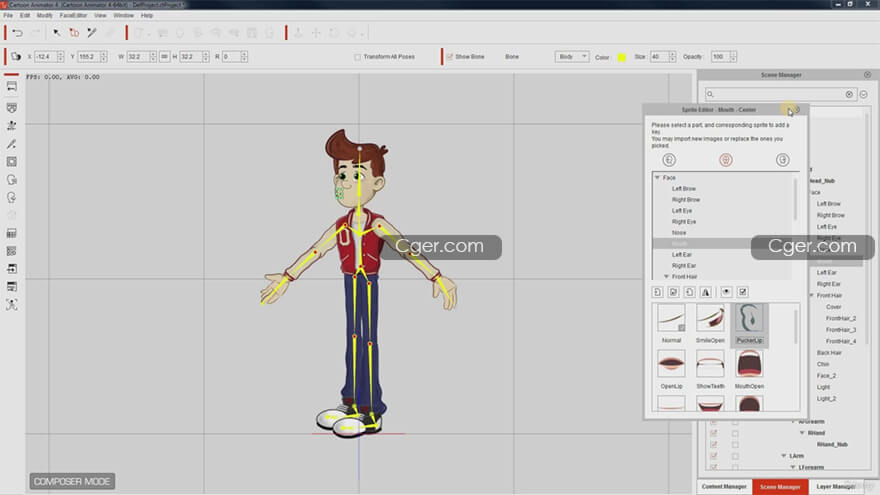This screenshot has height=495, width=880.
Task: Clear the Scene Manager search box
Action: coord(849,94)
